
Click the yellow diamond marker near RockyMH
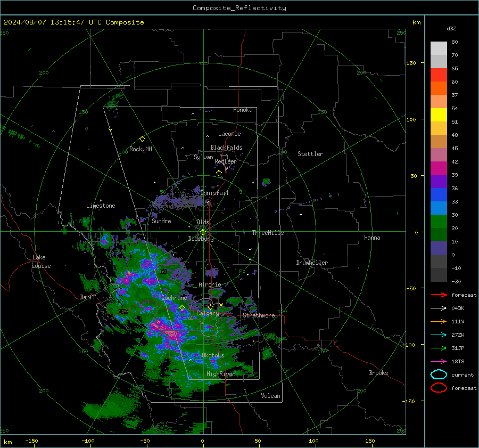pos(142,139)
